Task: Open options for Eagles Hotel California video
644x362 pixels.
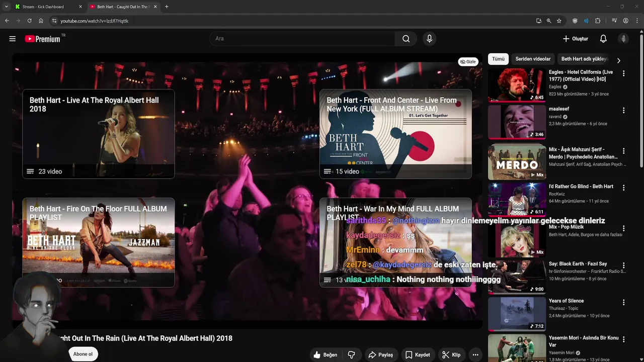Action: pos(623,73)
